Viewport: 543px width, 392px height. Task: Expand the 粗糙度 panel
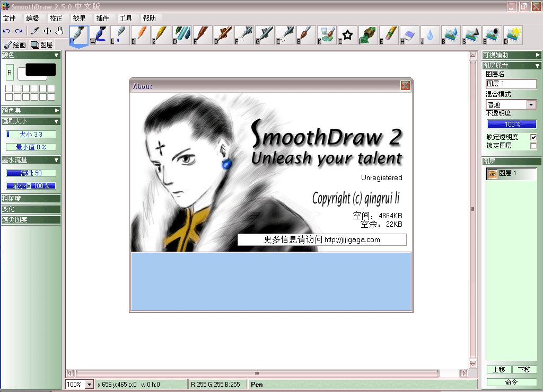(31, 198)
